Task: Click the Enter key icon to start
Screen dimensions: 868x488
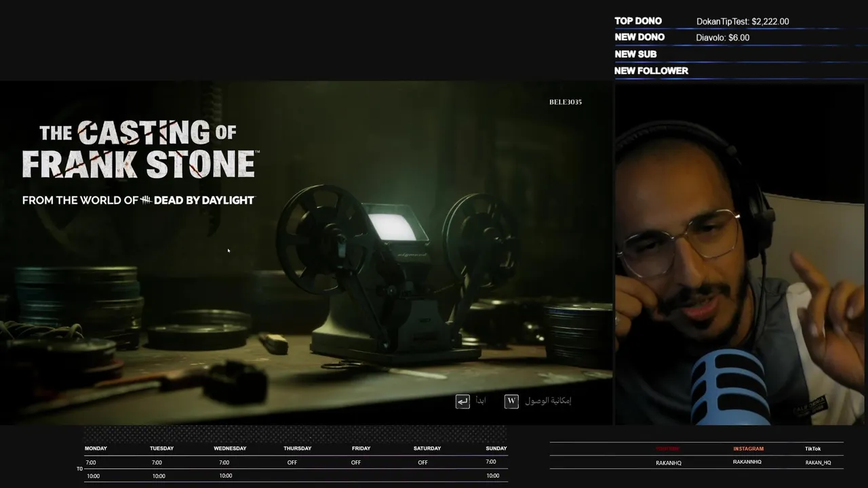Action: pos(462,401)
